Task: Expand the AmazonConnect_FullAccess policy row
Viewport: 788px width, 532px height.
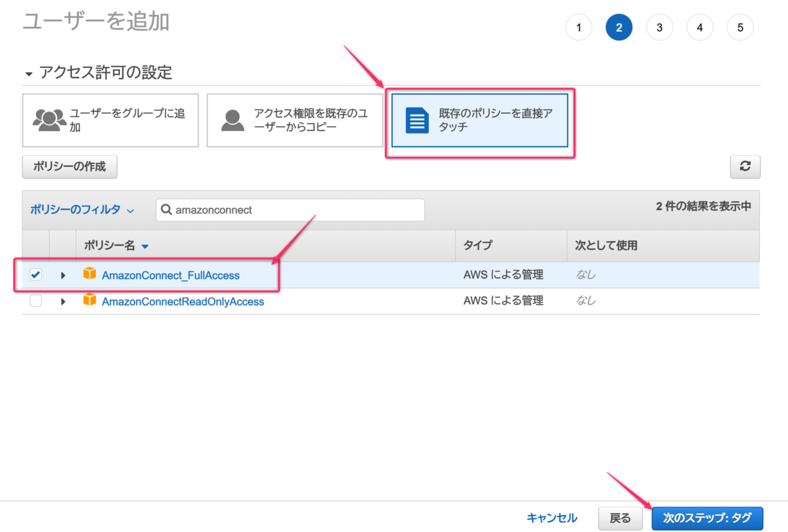Action: tap(63, 275)
